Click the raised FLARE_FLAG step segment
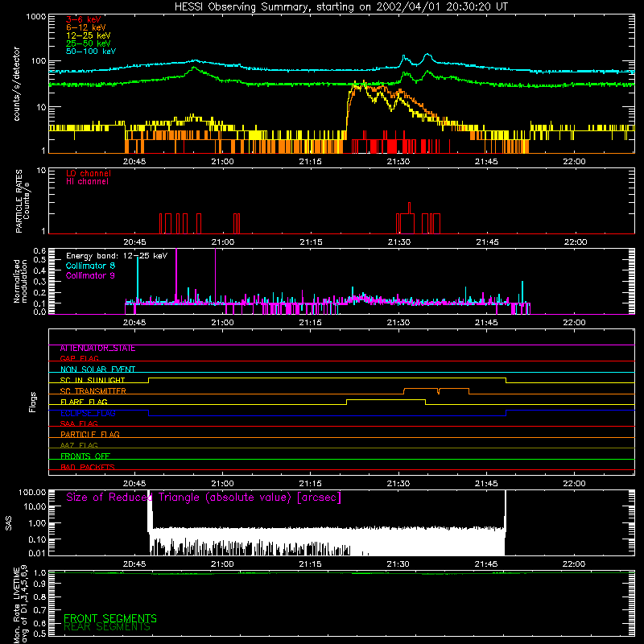This screenshot has width=644, height=644. click(386, 399)
